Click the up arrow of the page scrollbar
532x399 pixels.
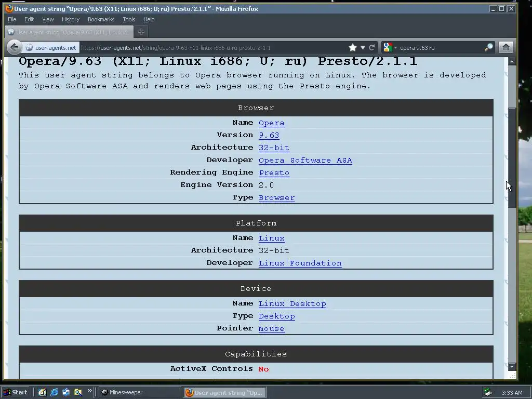(x=512, y=61)
